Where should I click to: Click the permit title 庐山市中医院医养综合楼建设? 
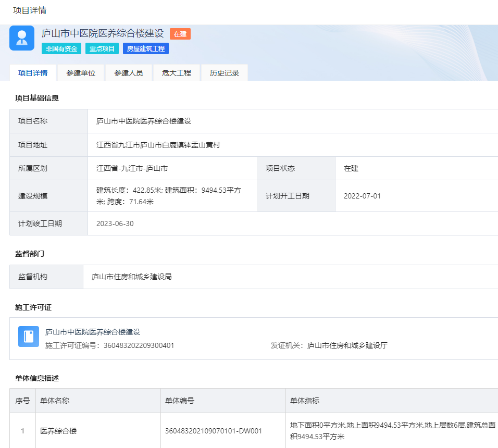click(x=93, y=332)
